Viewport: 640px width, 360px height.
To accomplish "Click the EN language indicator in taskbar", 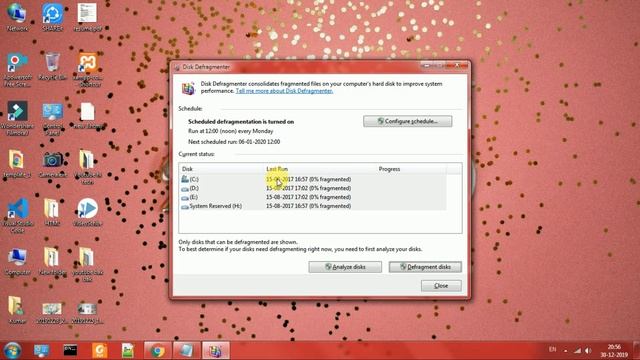I will pos(552,350).
